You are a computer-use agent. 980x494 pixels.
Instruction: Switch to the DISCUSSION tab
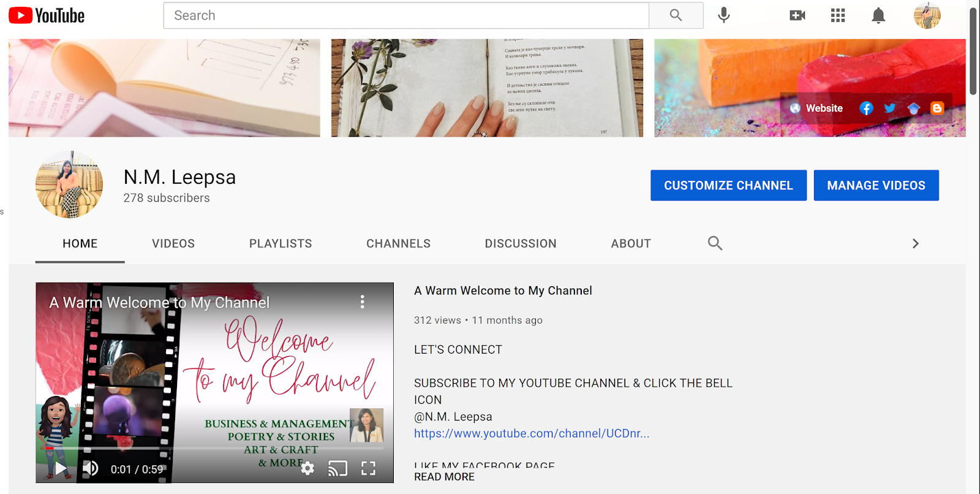[x=521, y=244]
